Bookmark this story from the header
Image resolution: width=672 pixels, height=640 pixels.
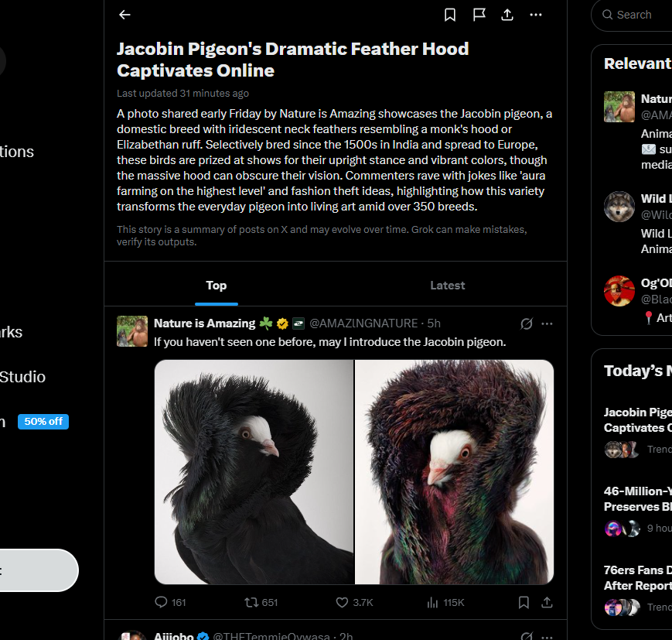click(450, 15)
